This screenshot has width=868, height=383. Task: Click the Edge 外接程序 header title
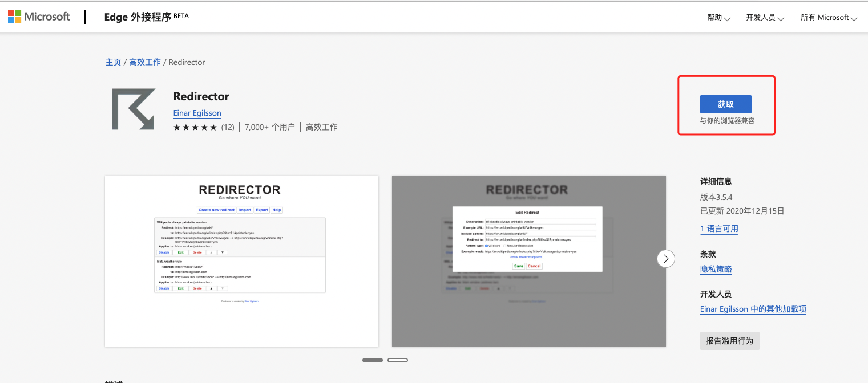coord(138,17)
